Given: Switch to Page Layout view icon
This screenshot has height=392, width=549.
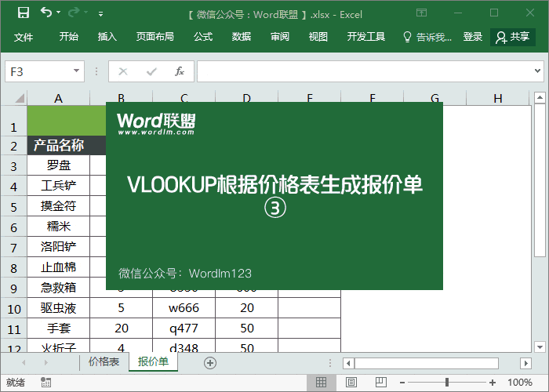Looking at the screenshot, I should click(x=351, y=383).
